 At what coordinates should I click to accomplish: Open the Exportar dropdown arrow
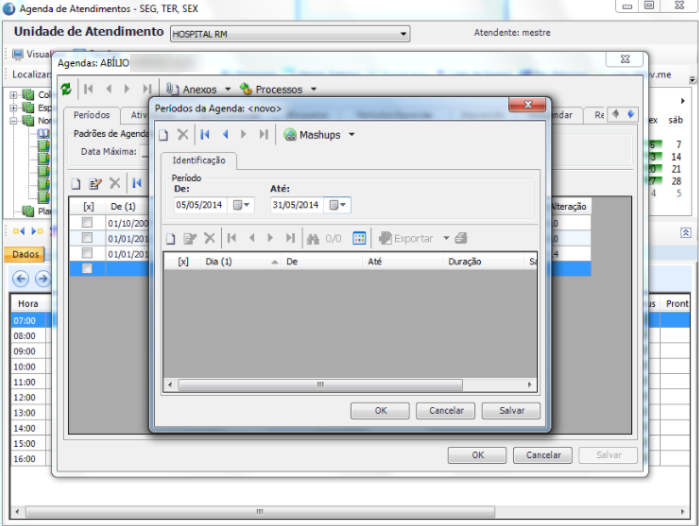(x=446, y=238)
